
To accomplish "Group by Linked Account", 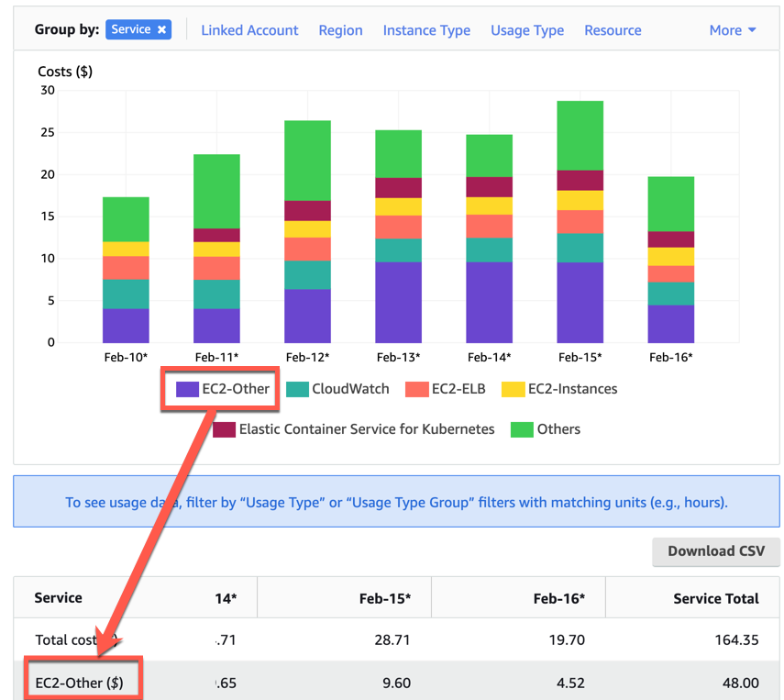I will coord(249,30).
